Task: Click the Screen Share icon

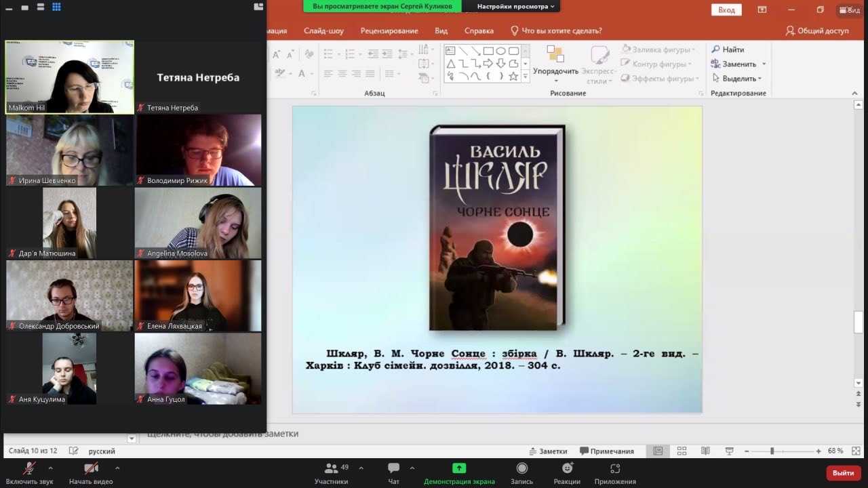Action: [x=459, y=469]
